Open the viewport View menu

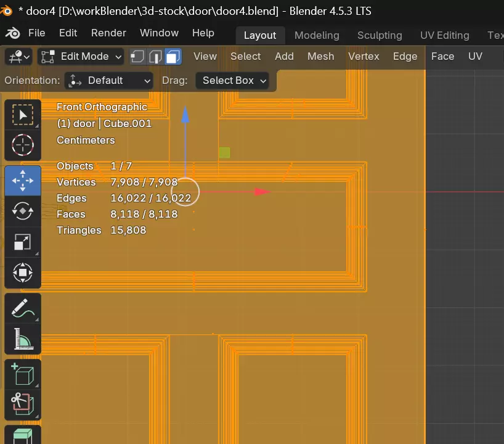coord(205,57)
